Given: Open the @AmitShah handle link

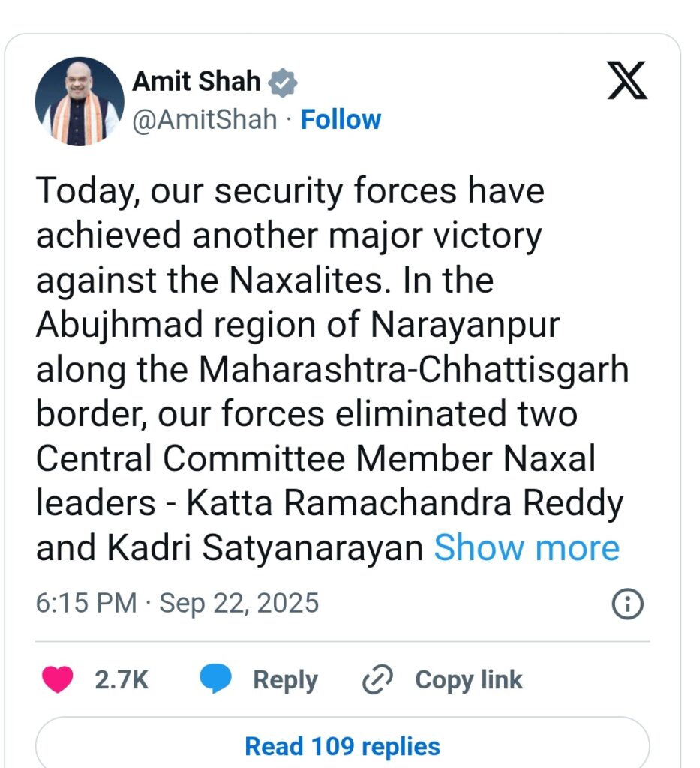Looking at the screenshot, I should [205, 119].
